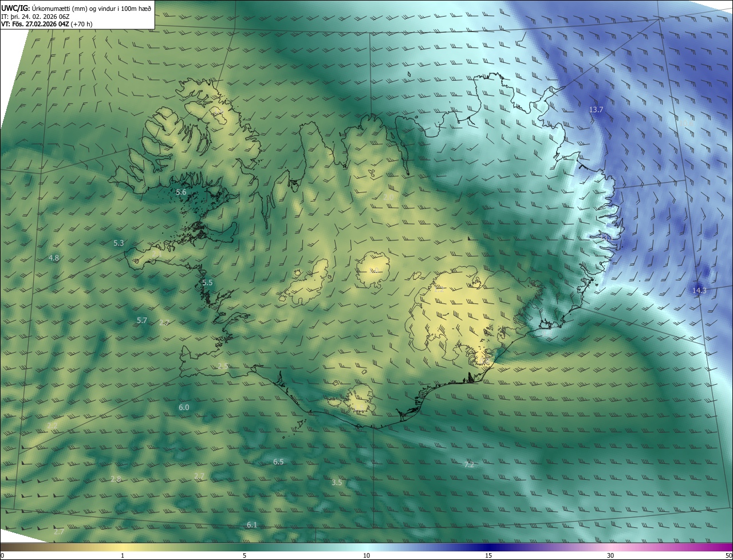Click the 14.3 value label on the map
This screenshot has height=560, width=733.
coord(699,290)
